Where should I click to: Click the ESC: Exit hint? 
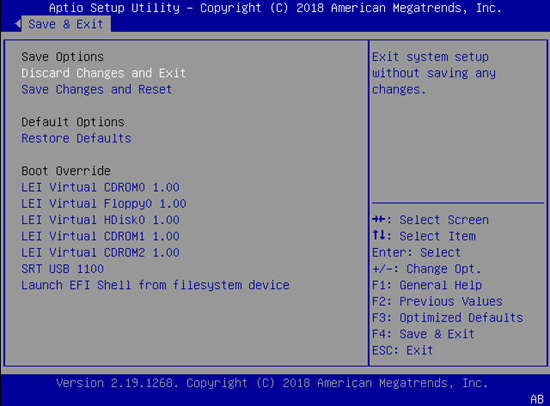pyautogui.click(x=403, y=350)
